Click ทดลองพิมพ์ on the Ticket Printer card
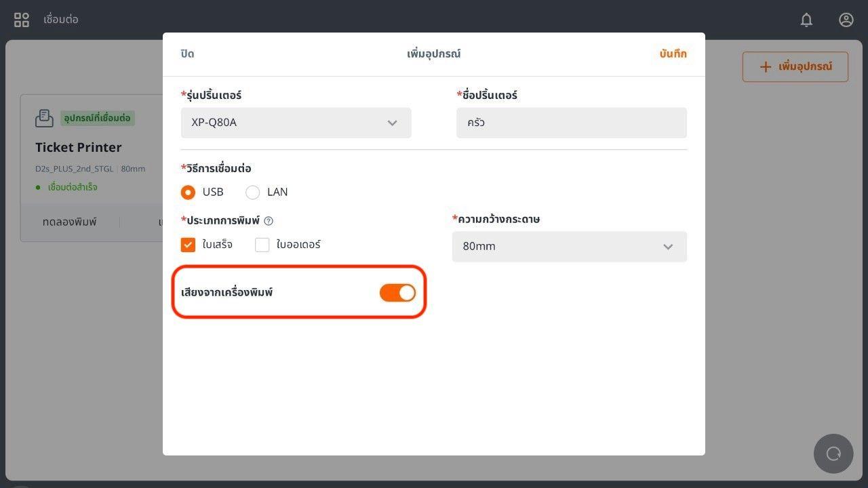Screen dimensions: 868x488 (69, 222)
